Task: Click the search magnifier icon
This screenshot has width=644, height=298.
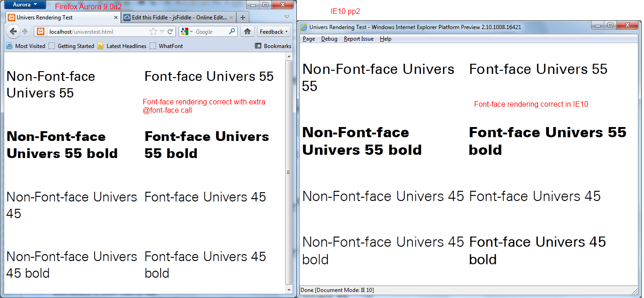Action: pyautogui.click(x=232, y=32)
